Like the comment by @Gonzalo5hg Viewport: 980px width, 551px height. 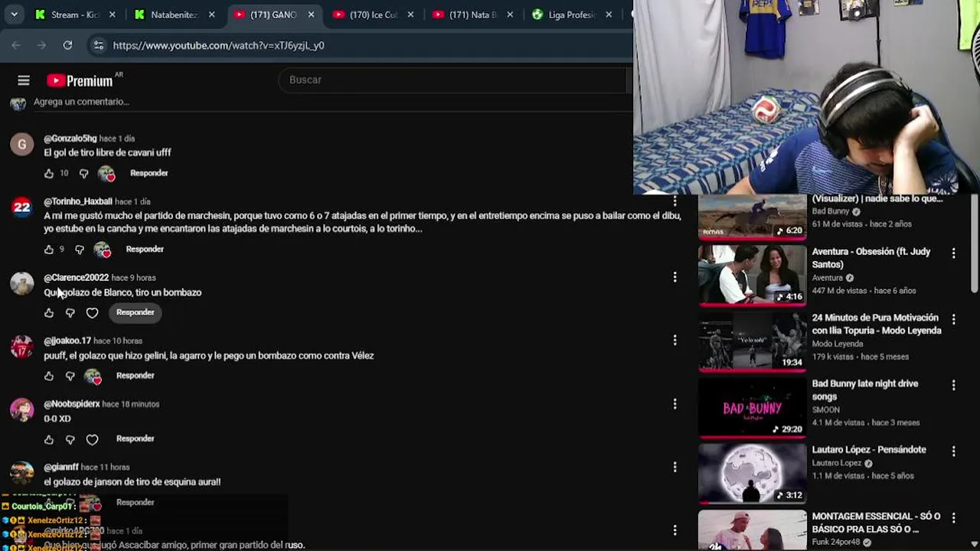pos(49,174)
